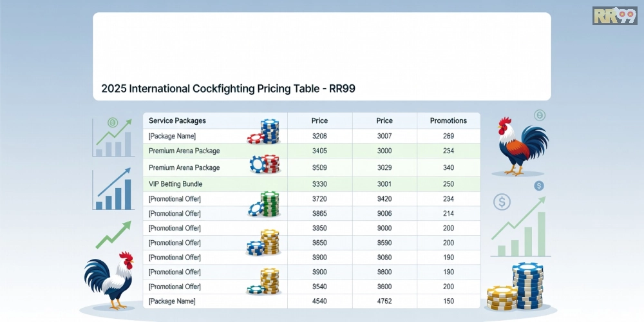The width and height of the screenshot is (644, 322).
Task: Click the dark blue bar chart icon
Action: 114,189
